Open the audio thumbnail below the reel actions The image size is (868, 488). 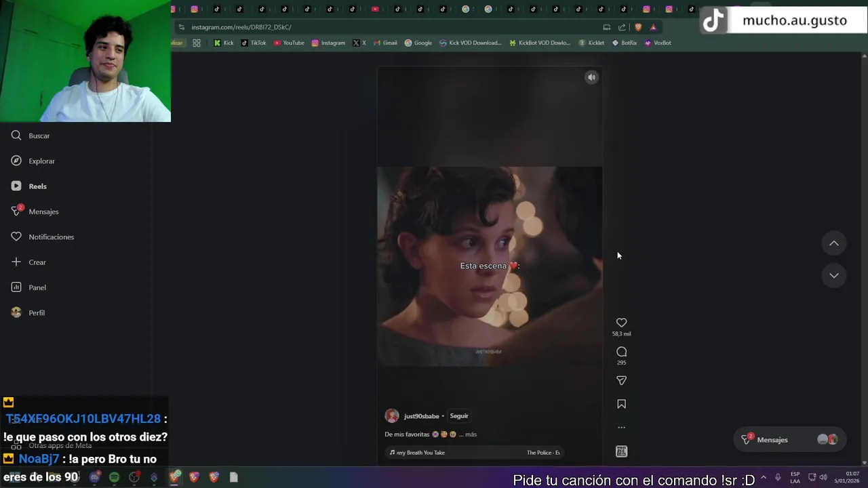pyautogui.click(x=621, y=451)
